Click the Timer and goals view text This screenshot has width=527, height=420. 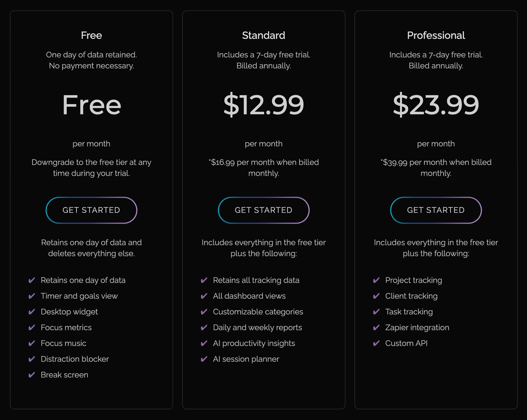pyautogui.click(x=79, y=296)
